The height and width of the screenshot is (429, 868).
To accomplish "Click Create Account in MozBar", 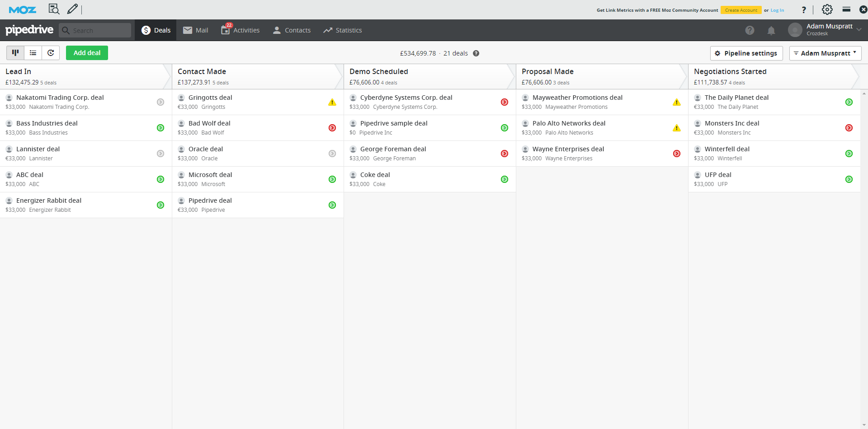I will (741, 10).
